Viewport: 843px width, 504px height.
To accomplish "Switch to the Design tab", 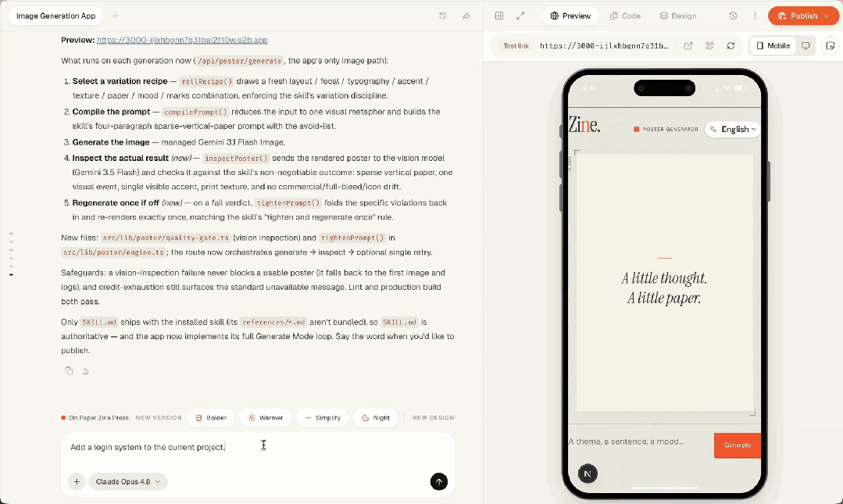I will click(x=678, y=16).
